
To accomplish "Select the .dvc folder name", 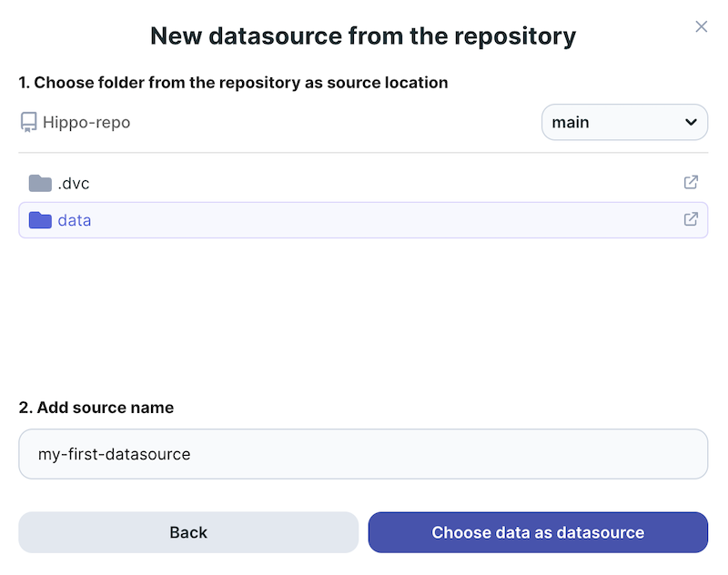I will pyautogui.click(x=74, y=183).
